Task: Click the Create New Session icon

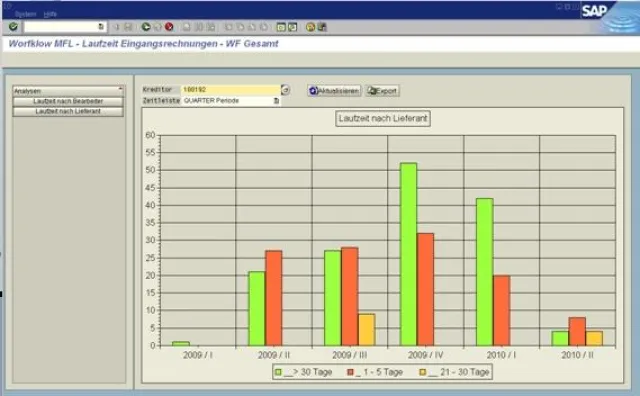Action: point(281,27)
